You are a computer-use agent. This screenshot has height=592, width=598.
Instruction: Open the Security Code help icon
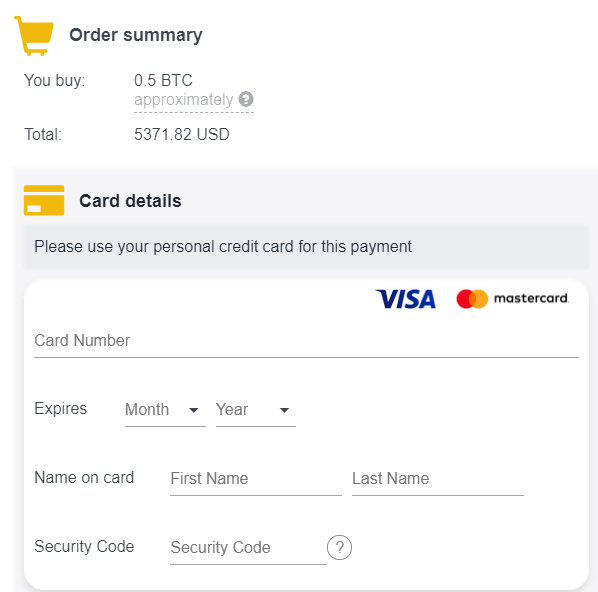(x=339, y=547)
